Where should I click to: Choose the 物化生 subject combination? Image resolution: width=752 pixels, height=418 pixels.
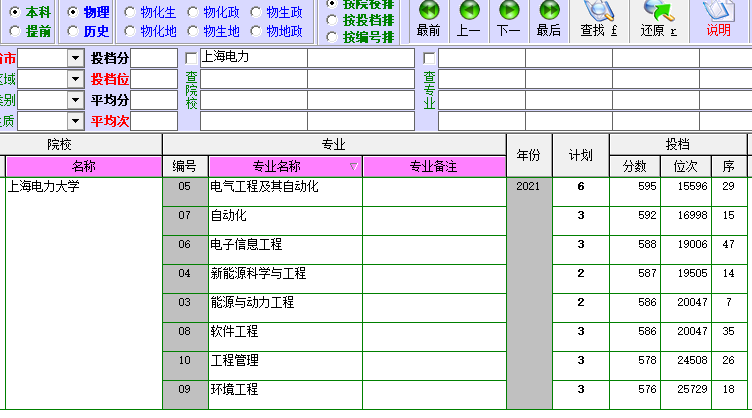click(150, 12)
